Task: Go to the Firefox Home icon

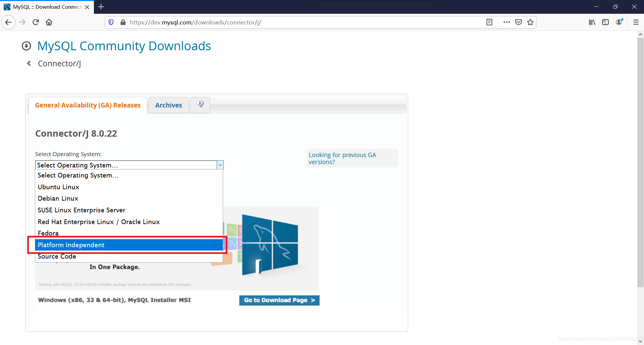Action: 49,22
